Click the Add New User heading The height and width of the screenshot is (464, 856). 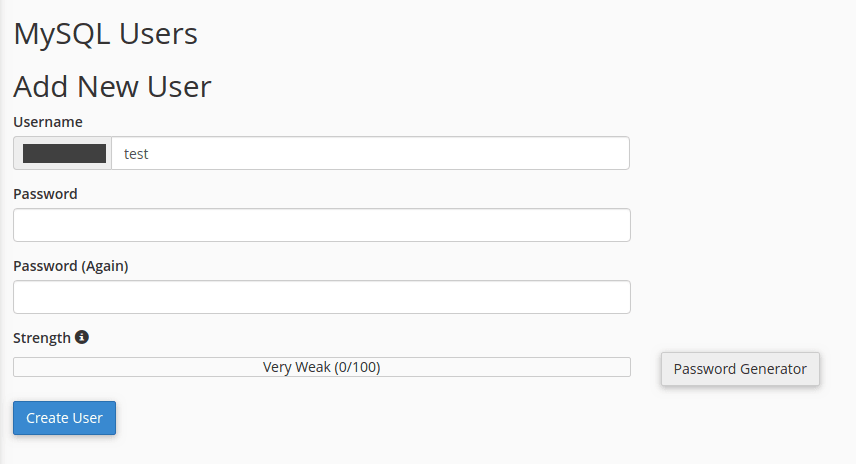[112, 87]
